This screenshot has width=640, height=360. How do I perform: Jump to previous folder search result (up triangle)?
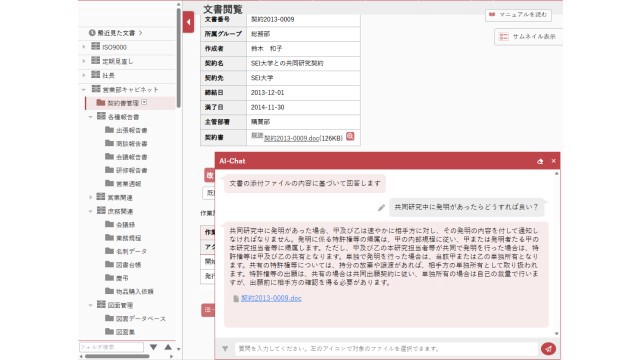[168, 347]
